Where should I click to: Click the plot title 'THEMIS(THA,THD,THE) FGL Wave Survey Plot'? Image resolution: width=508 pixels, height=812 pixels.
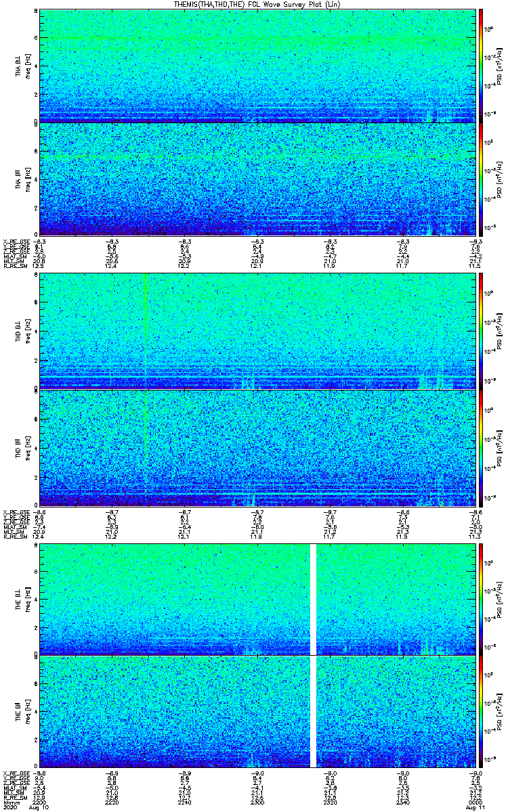coord(247,4)
